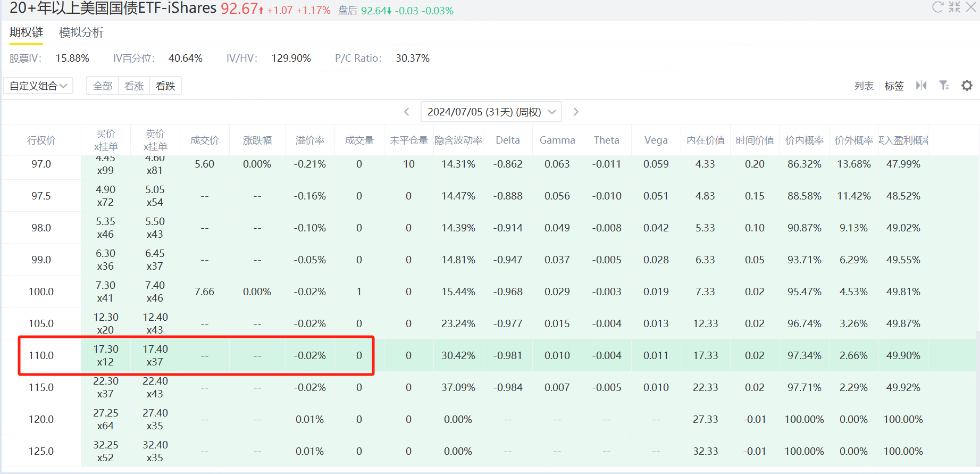Sort by the Theta column header
This screenshot has height=474, width=980.
coord(607,140)
